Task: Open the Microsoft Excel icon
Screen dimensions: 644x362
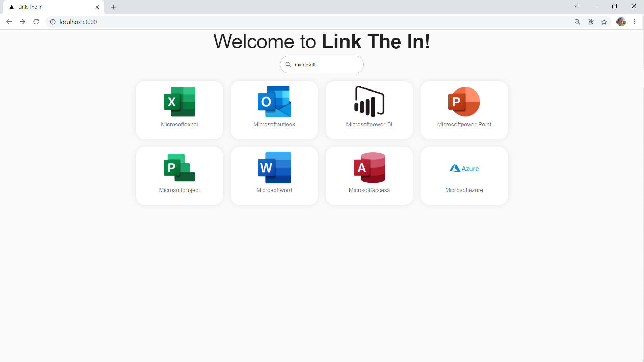Action: coord(179,102)
